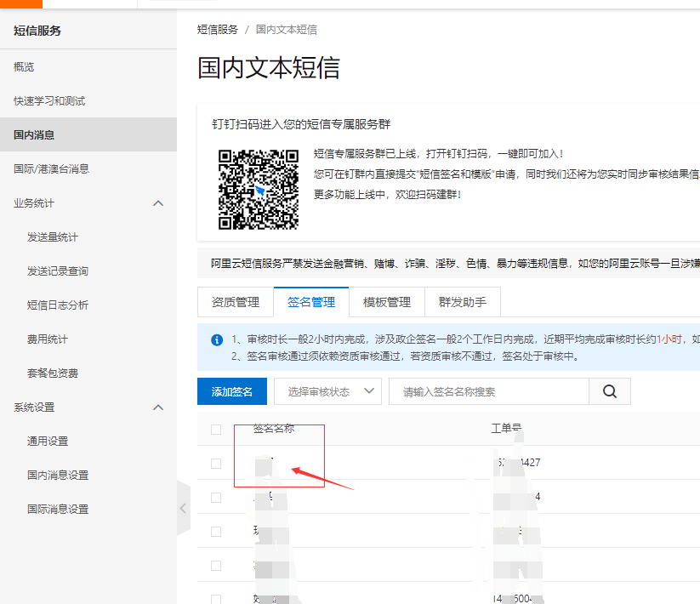Switch to the 资质管理 tab
The height and width of the screenshot is (604, 700).
point(235,302)
